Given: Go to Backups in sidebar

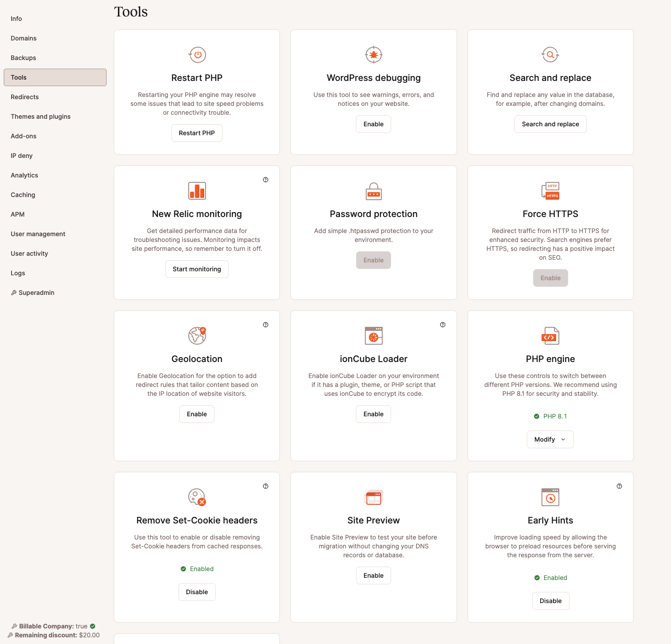Looking at the screenshot, I should point(55,58).
